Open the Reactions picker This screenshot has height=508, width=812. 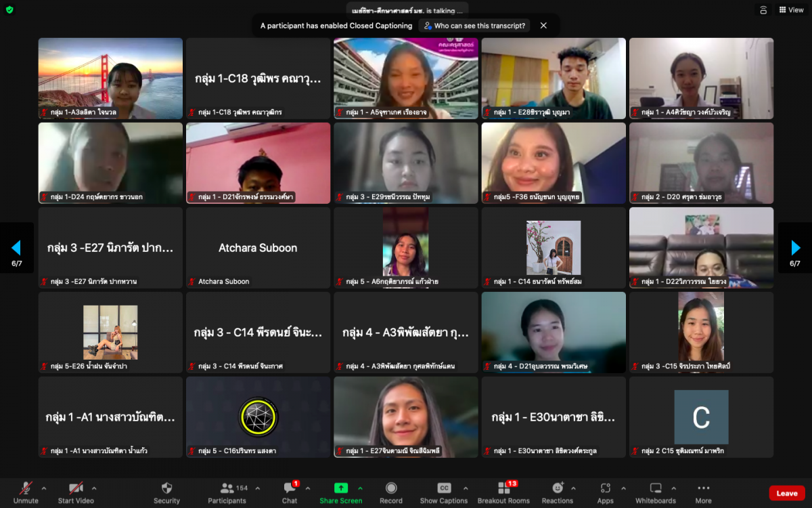point(557,492)
